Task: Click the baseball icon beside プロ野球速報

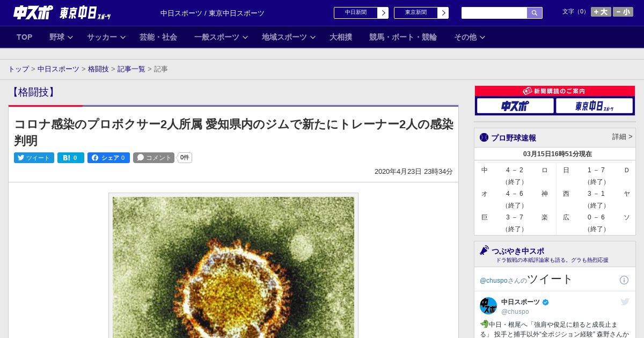Action: (484, 137)
